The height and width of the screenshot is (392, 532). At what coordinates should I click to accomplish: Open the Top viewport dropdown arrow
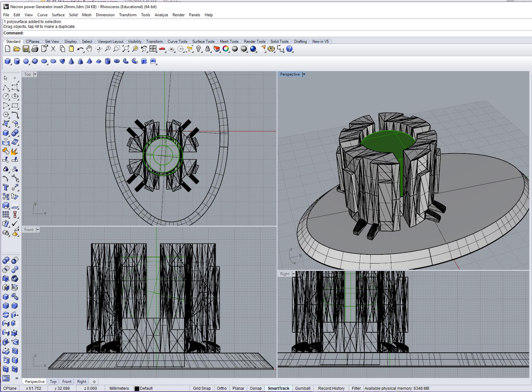point(35,74)
